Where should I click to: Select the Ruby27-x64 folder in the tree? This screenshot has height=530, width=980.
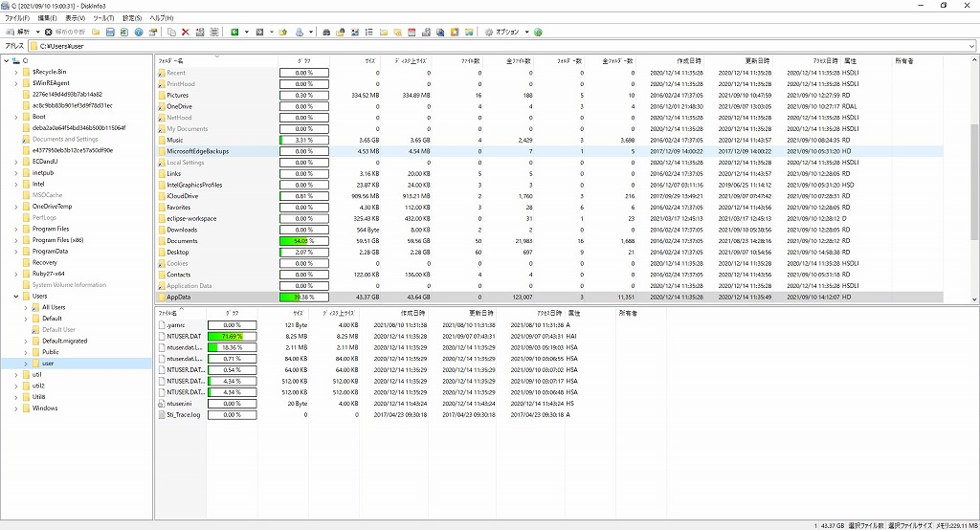tap(48, 274)
